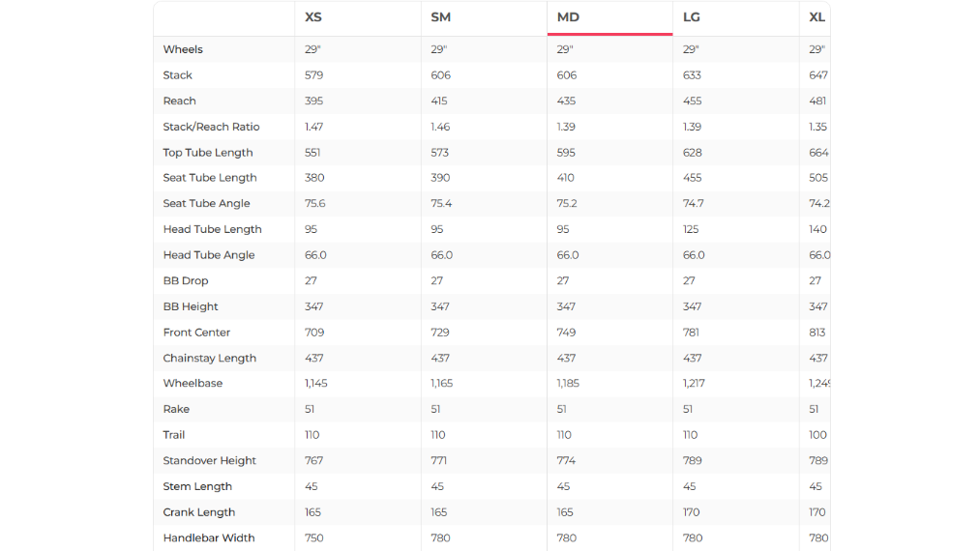Select the Chainstay Length row label
The width and height of the screenshot is (980, 551).
(210, 359)
